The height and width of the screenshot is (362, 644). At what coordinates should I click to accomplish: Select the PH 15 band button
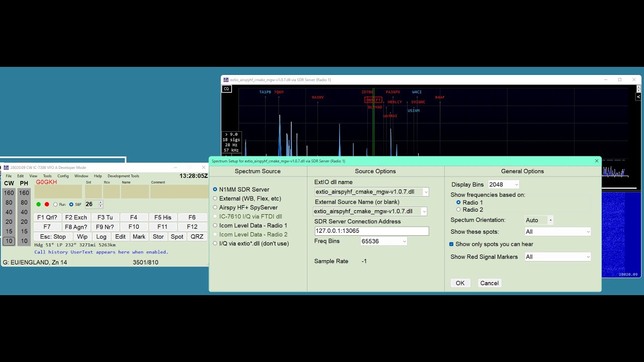pyautogui.click(x=24, y=231)
